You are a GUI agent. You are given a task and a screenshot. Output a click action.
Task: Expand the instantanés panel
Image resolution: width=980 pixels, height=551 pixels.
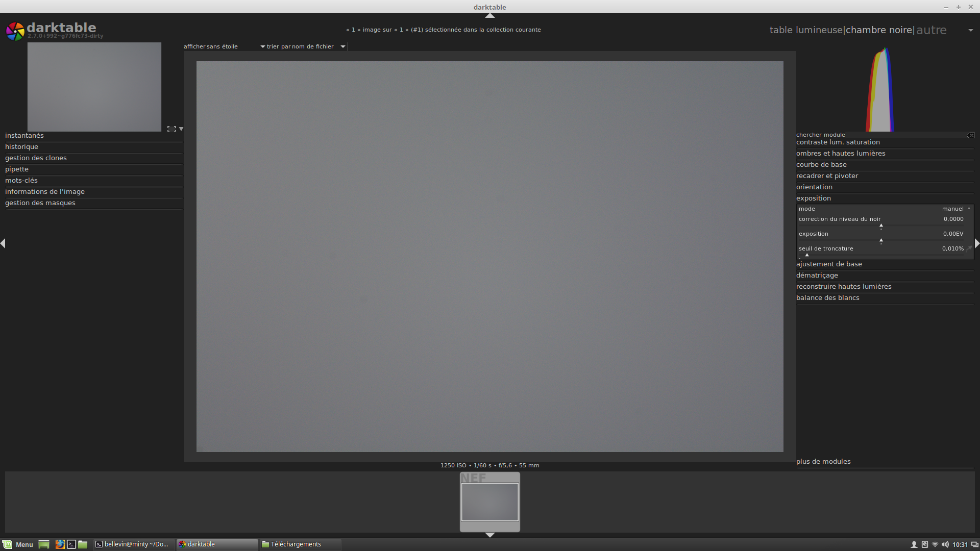pos(93,136)
